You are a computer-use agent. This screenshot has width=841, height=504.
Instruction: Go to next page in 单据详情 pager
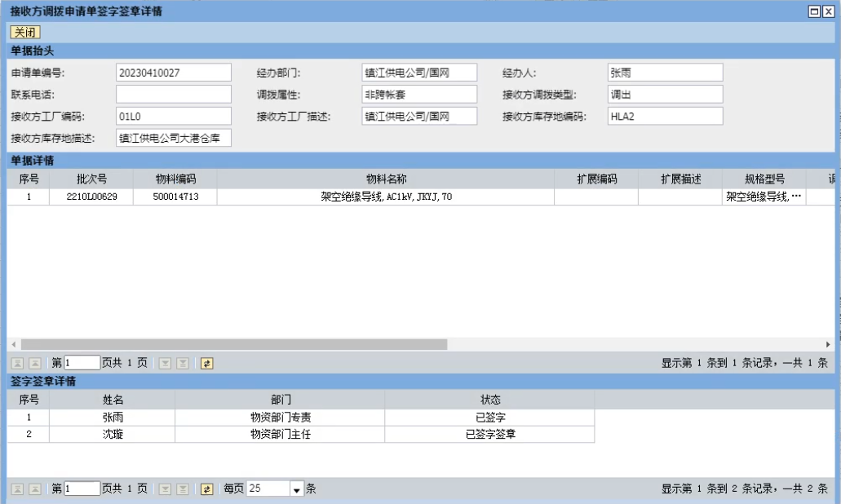(165, 364)
